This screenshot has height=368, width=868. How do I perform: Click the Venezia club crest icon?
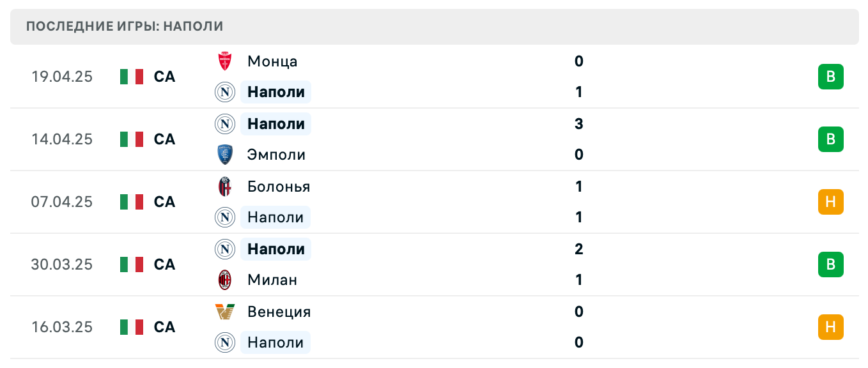coord(224,312)
